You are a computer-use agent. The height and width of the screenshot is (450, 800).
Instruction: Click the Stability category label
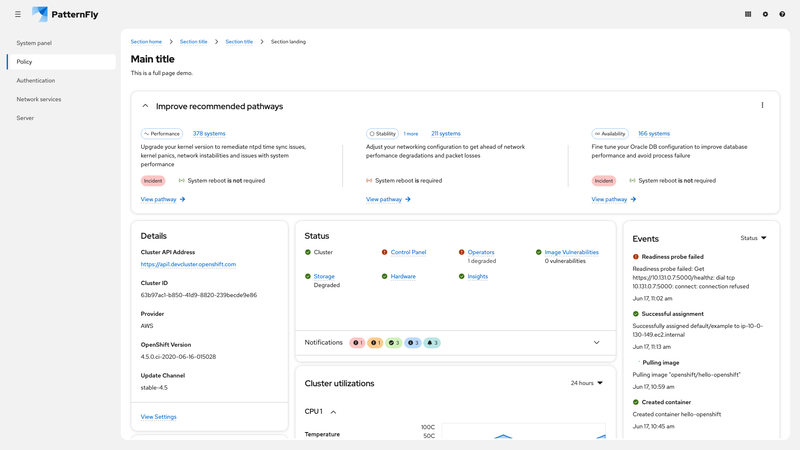tap(382, 133)
